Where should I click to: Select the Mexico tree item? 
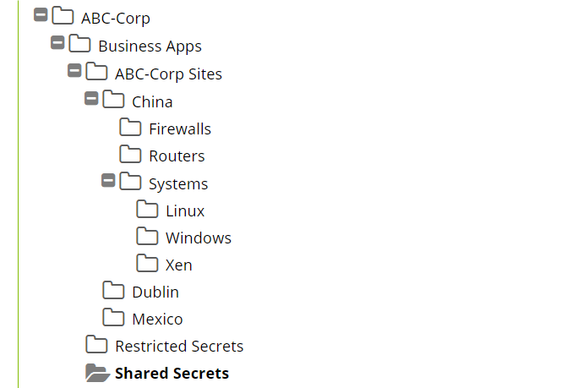coord(143,319)
